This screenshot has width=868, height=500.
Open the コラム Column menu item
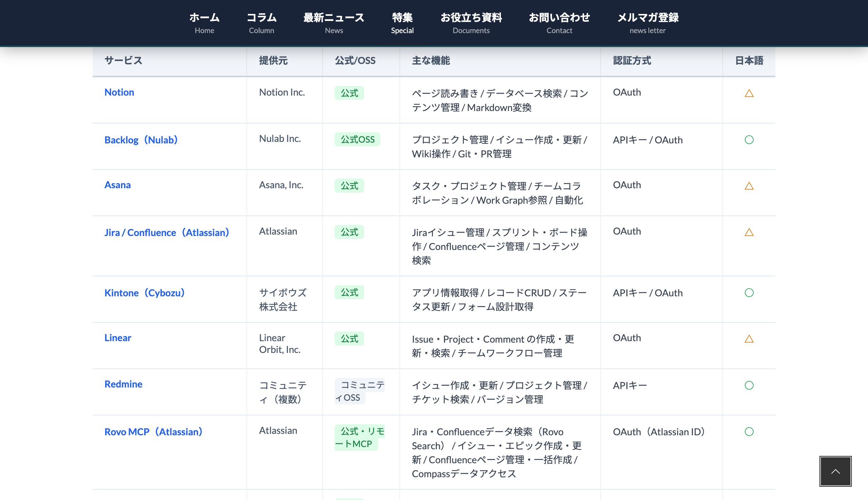262,23
